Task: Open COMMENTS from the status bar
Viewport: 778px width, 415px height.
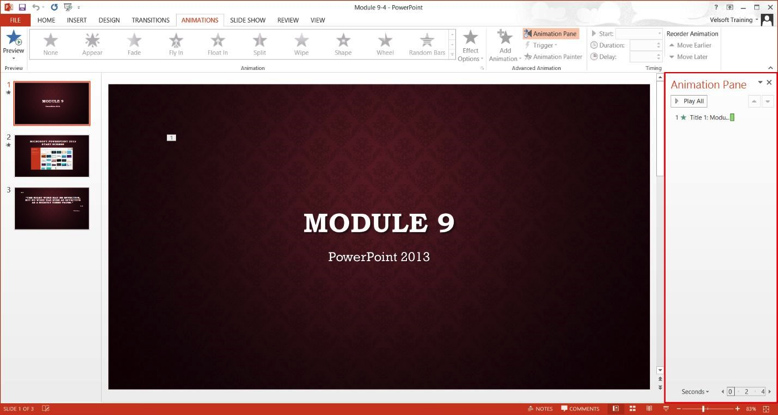Action: (580, 409)
